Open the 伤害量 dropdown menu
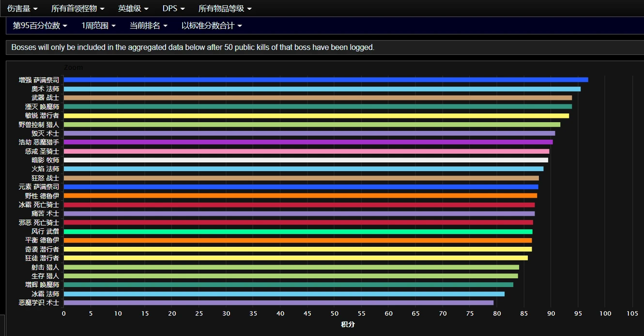The image size is (644, 336). 22,9
